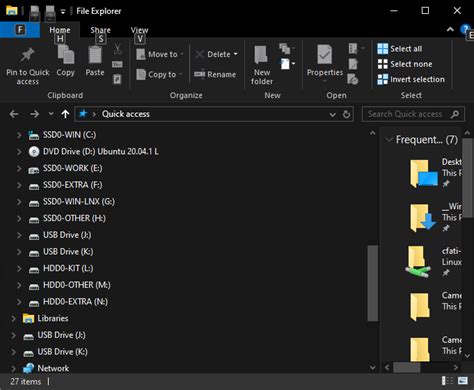Viewport: 474px width, 390px height.
Task: Click the Edit icon in Open group
Action: click(353, 64)
